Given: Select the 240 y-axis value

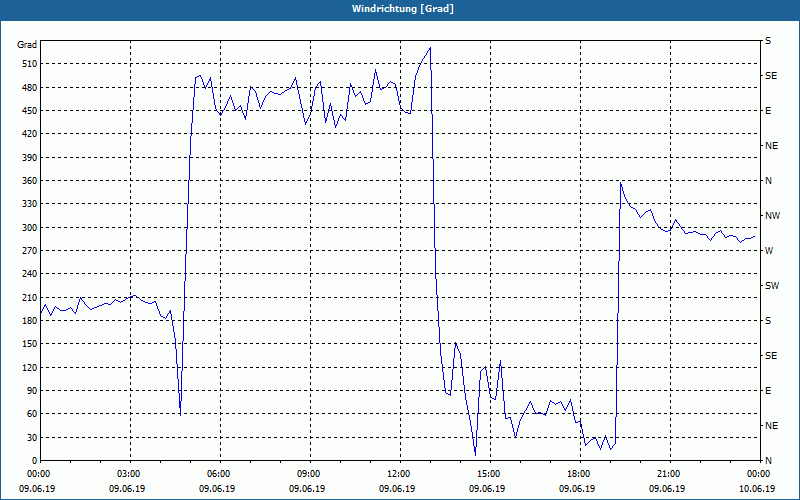Looking at the screenshot, I should point(30,274).
